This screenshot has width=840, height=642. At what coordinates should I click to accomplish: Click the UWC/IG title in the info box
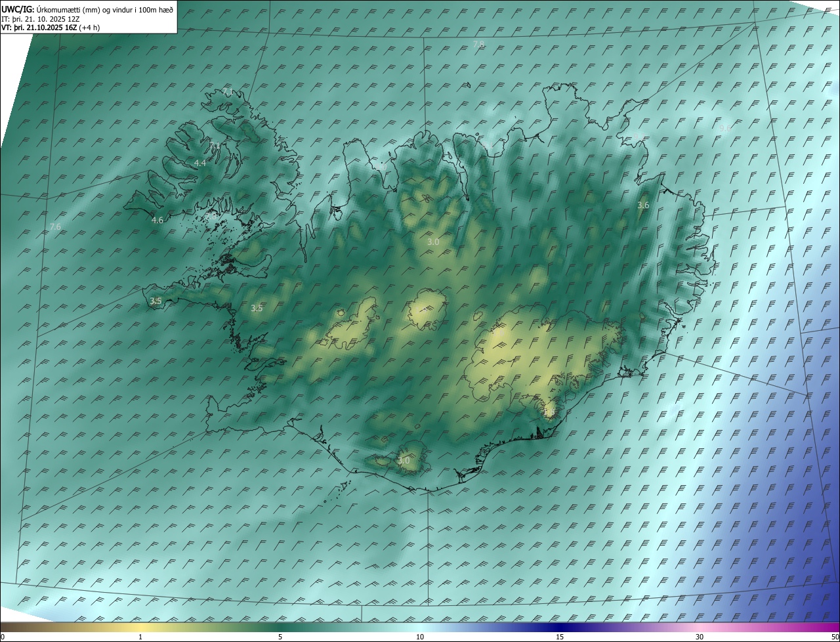18,10
